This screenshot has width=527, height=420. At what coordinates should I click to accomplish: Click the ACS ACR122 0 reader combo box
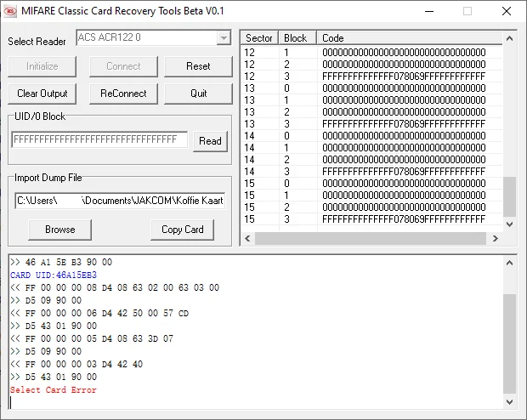pyautogui.click(x=154, y=37)
